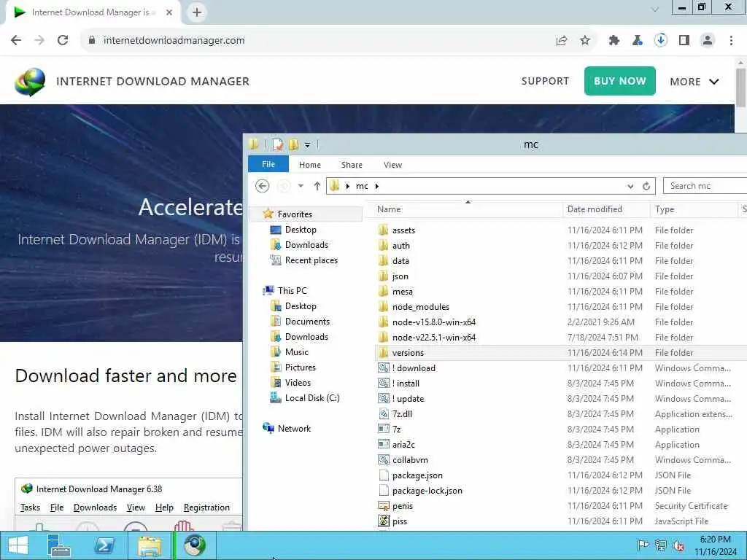
Task: Click mc breadcrumb in Explorer address bar
Action: 362,186
